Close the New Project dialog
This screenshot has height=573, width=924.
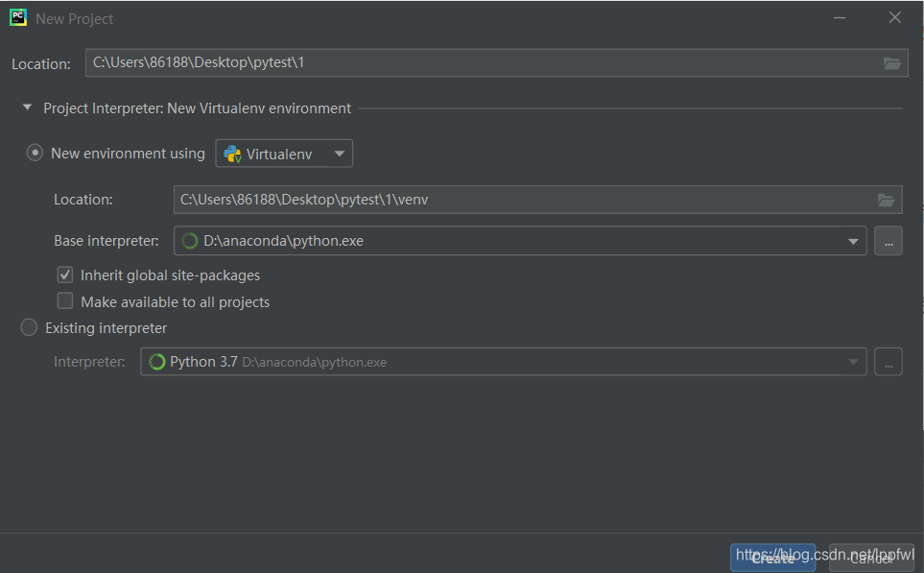[x=894, y=17]
